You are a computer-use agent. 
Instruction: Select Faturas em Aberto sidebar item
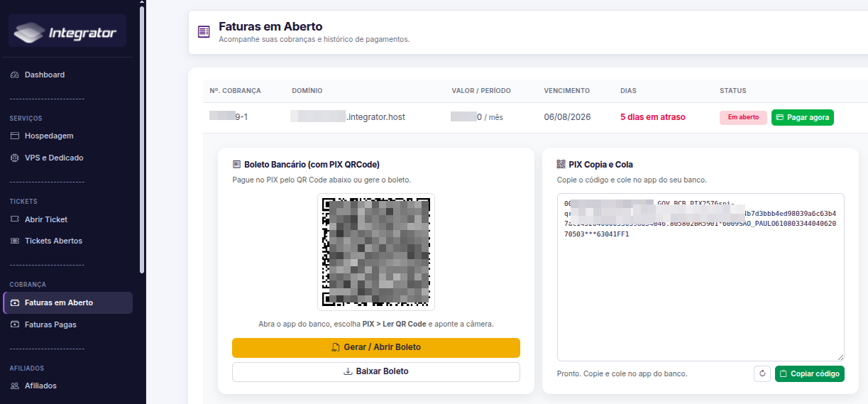(67, 302)
